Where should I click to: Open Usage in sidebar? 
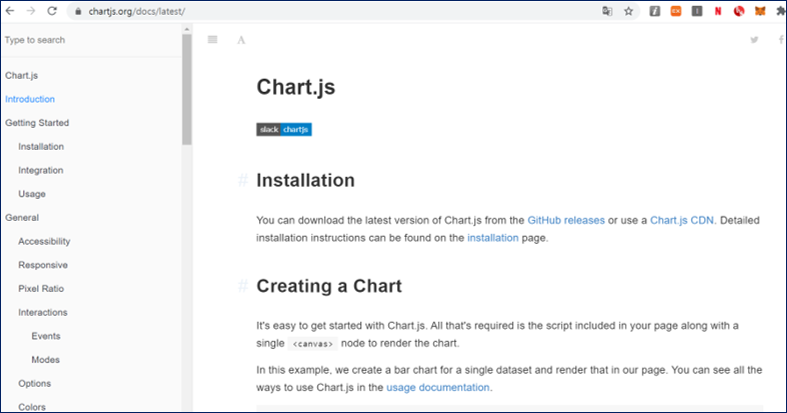[x=32, y=194]
